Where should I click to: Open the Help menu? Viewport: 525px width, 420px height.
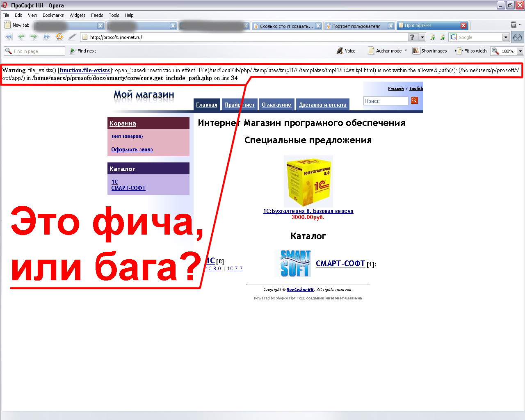pyautogui.click(x=129, y=15)
